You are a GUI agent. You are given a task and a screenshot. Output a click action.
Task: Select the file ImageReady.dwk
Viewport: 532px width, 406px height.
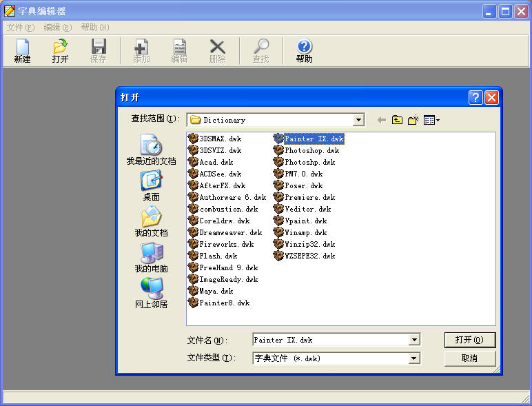pos(223,279)
